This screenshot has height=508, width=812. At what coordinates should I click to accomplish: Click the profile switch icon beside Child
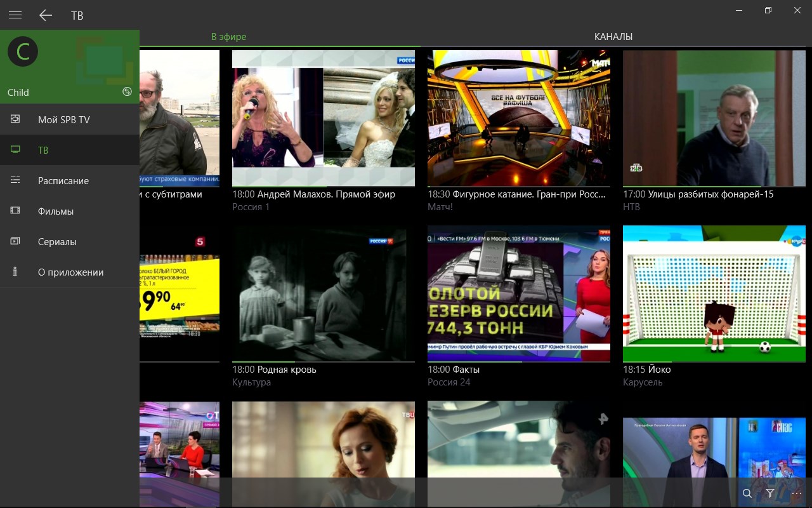127,91
